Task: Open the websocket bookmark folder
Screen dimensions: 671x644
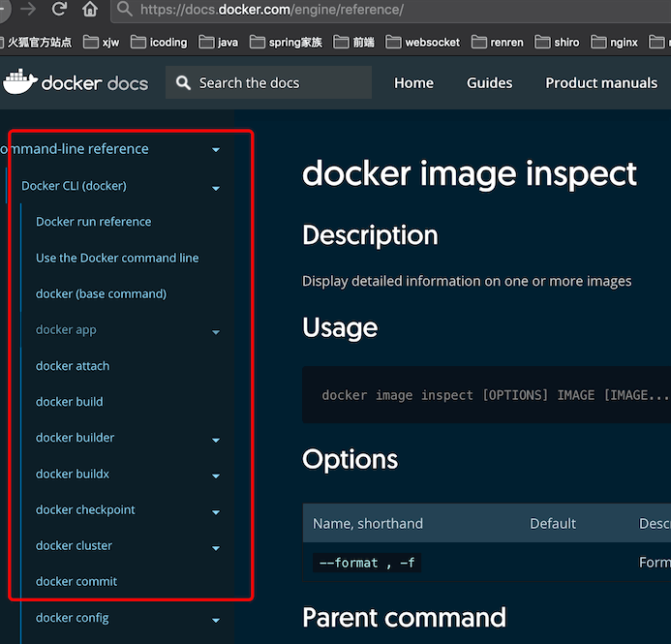Action: [423, 42]
